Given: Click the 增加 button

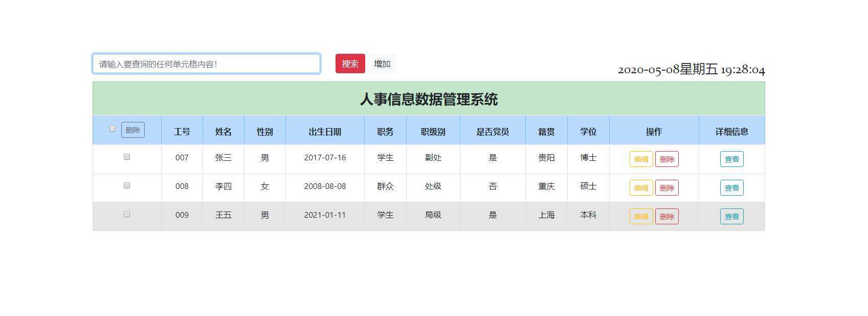Looking at the screenshot, I should click(382, 64).
